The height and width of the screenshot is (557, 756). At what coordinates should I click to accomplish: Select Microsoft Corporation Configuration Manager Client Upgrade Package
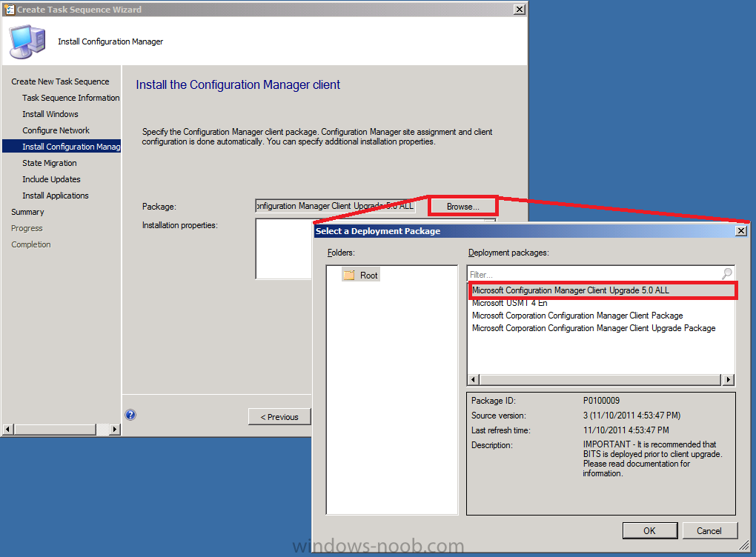pos(594,328)
